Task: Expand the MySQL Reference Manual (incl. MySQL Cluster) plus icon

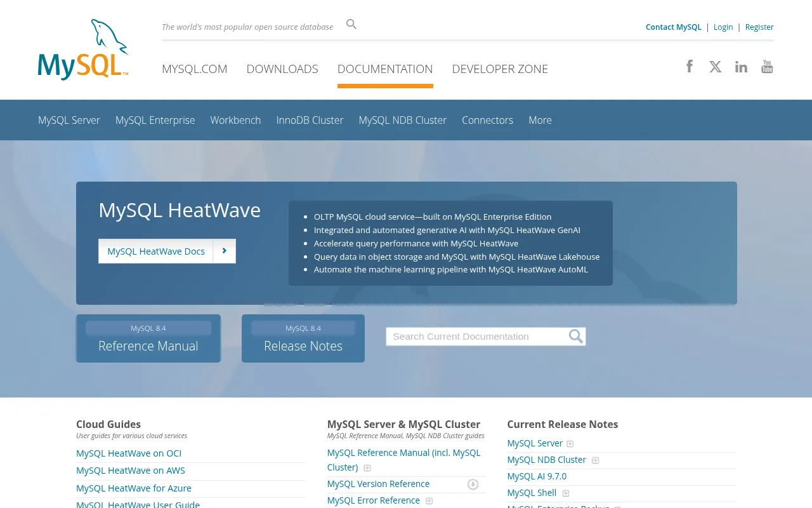Action: point(367,468)
